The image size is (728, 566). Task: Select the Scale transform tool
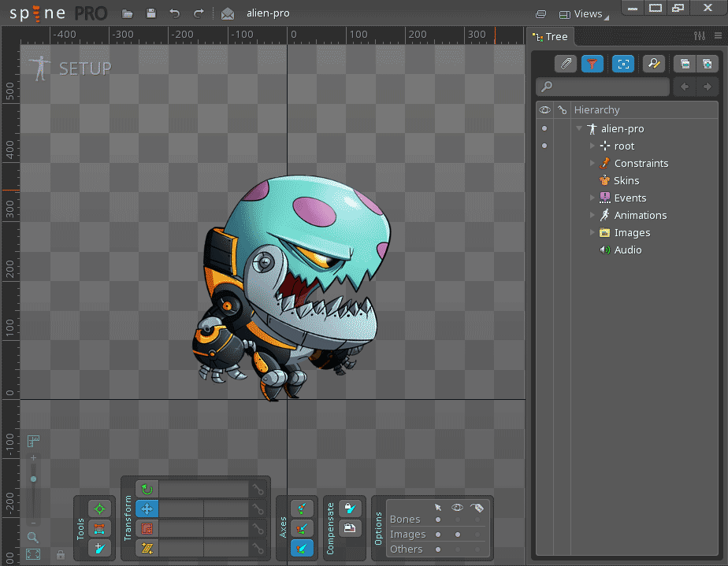(x=147, y=528)
